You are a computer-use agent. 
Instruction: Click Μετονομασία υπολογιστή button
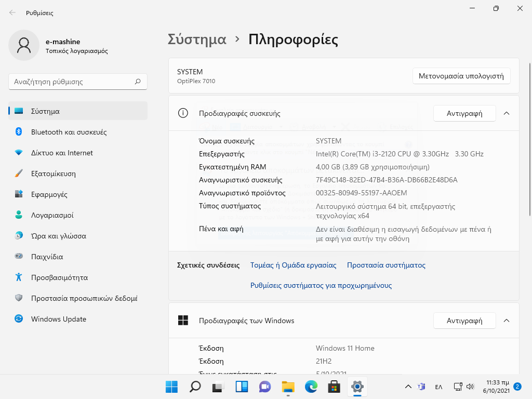[461, 76]
